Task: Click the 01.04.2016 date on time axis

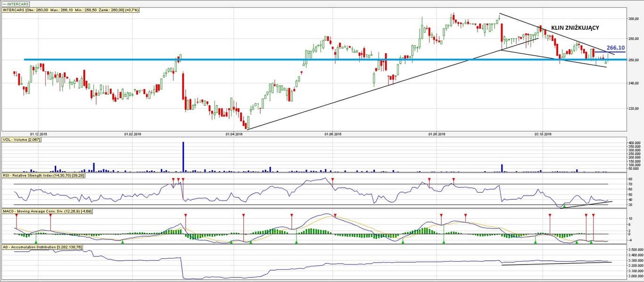Action: pos(234,134)
